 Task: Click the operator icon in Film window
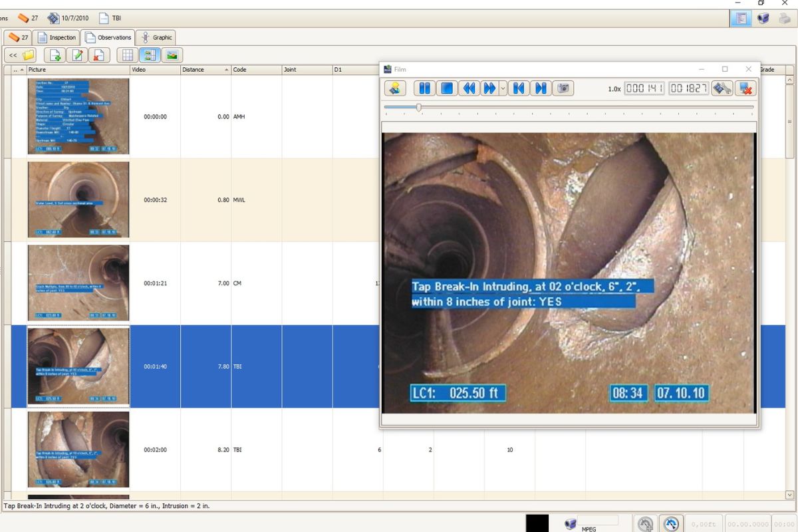click(396, 88)
